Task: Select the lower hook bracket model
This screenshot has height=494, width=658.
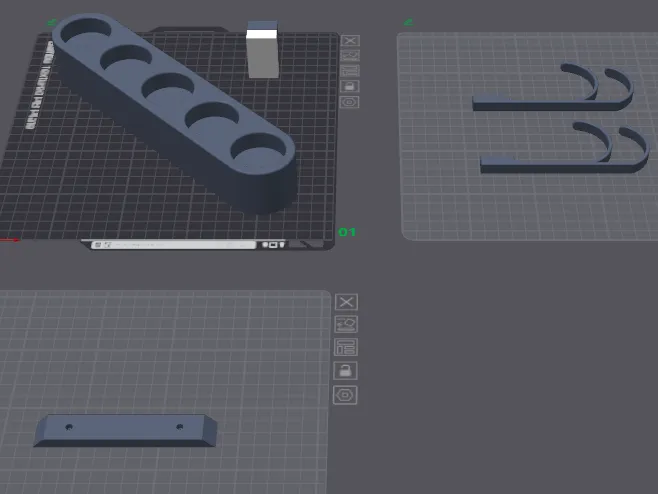Action: point(565,148)
